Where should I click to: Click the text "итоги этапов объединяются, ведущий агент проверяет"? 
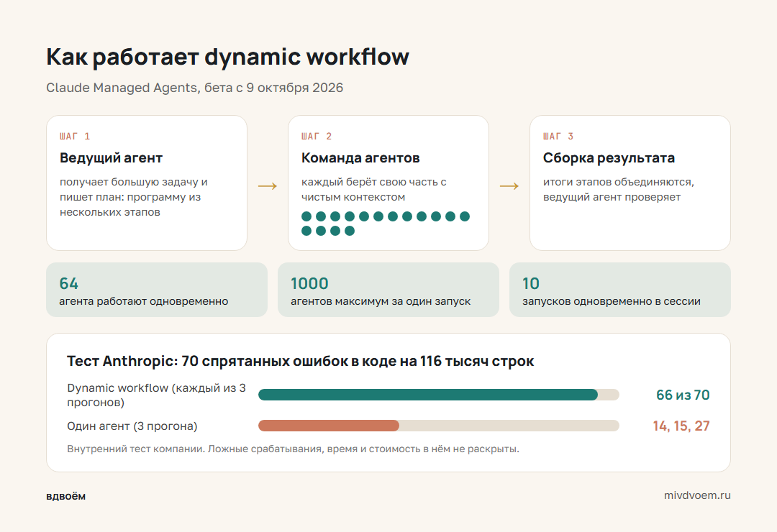[x=619, y=189]
